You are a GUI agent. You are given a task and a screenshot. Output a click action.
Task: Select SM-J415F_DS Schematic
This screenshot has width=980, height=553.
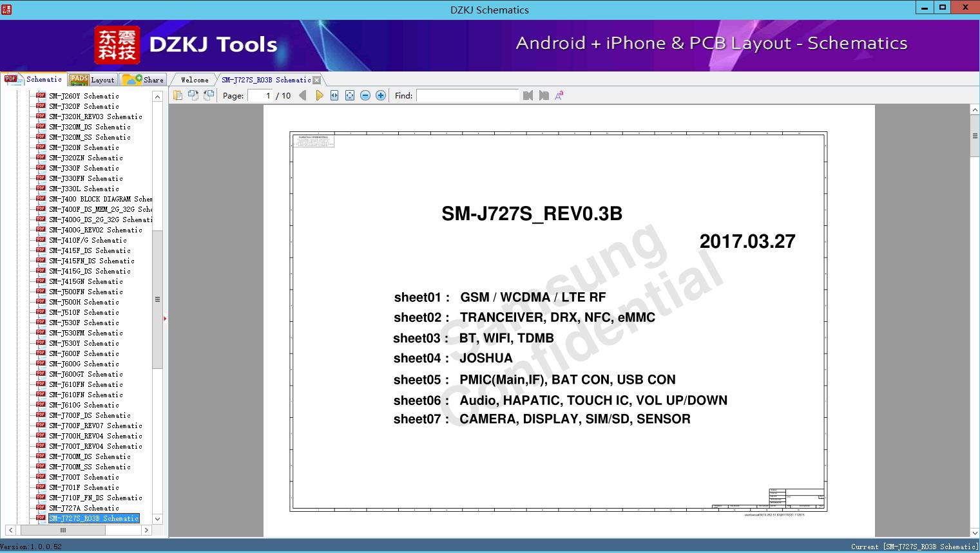coord(90,250)
